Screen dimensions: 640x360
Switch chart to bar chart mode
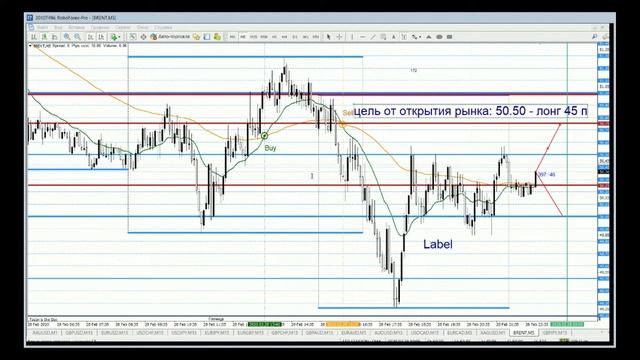34,37
